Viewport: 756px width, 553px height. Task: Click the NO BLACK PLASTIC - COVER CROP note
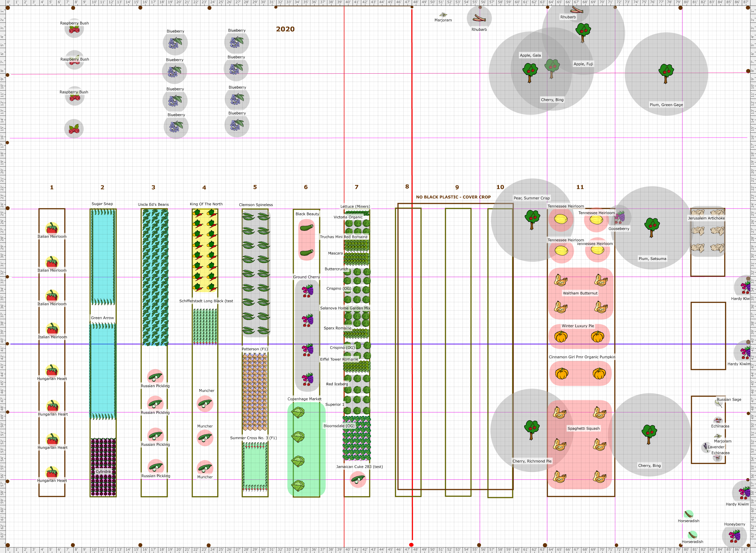click(x=453, y=197)
